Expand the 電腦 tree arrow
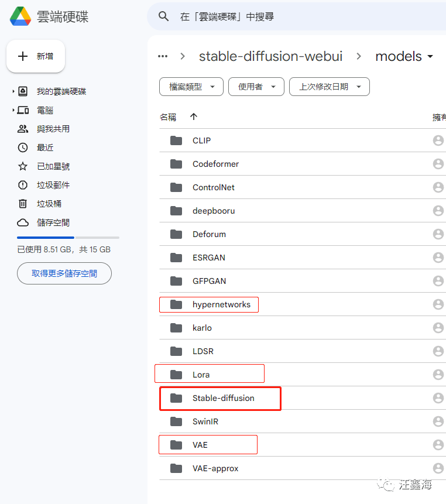 [x=13, y=110]
